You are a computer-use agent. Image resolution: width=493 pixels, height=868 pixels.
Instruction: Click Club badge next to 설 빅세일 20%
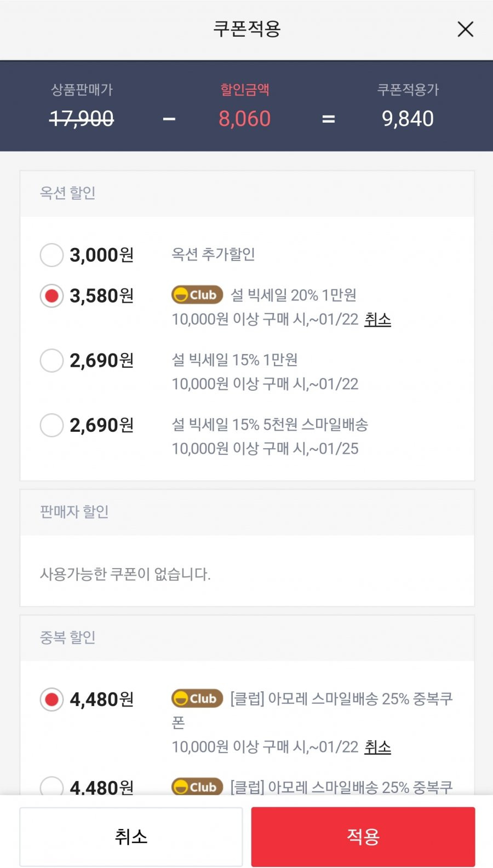(x=197, y=295)
